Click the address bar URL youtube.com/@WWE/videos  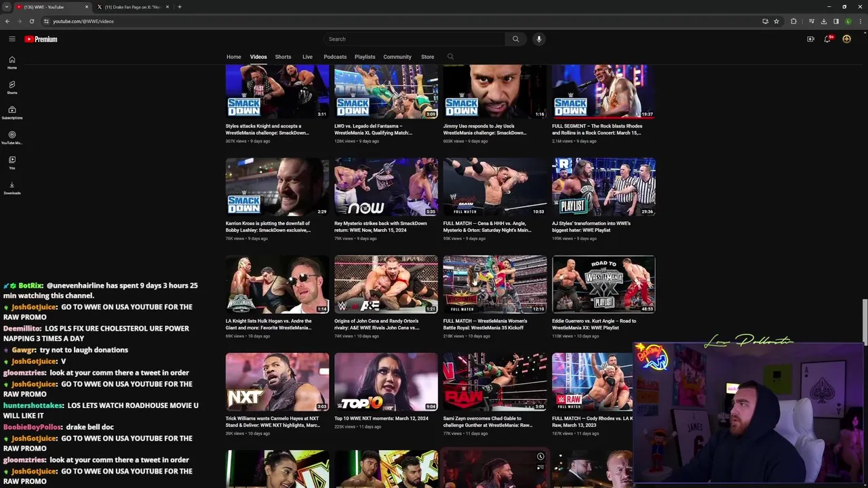(x=83, y=21)
